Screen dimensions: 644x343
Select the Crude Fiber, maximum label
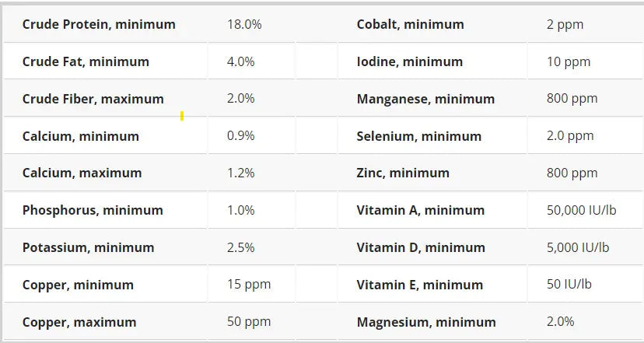pyautogui.click(x=93, y=99)
